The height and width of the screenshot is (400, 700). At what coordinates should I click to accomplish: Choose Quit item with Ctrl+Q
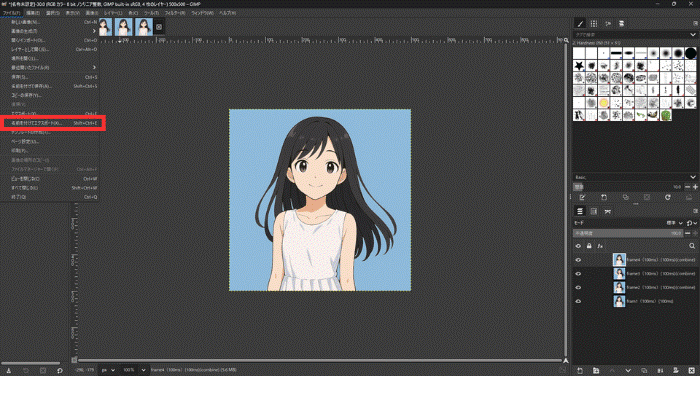coord(50,197)
